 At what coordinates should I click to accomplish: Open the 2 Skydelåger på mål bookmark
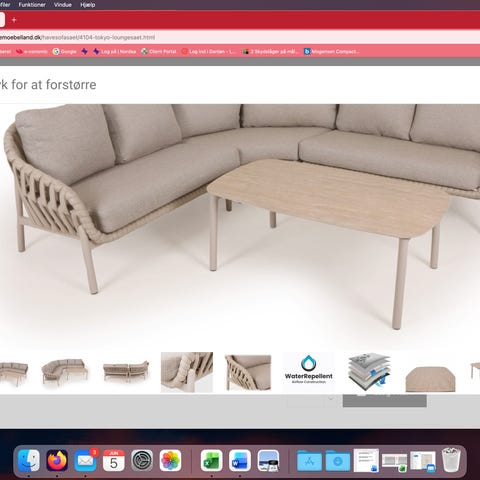click(x=270, y=51)
